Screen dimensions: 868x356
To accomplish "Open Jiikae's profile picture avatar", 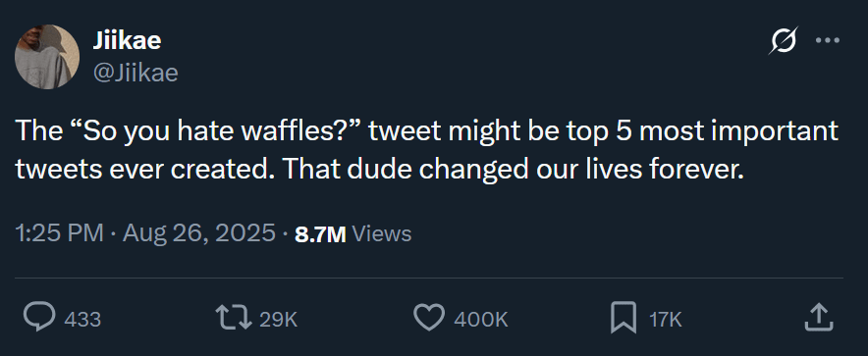I will pyautogui.click(x=47, y=57).
